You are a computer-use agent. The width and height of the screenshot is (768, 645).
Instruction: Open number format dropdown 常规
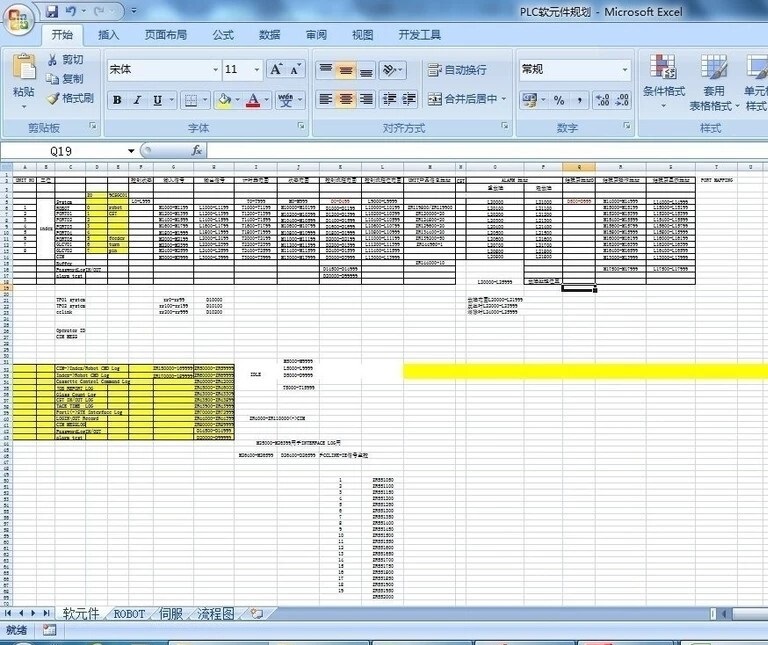click(625, 70)
